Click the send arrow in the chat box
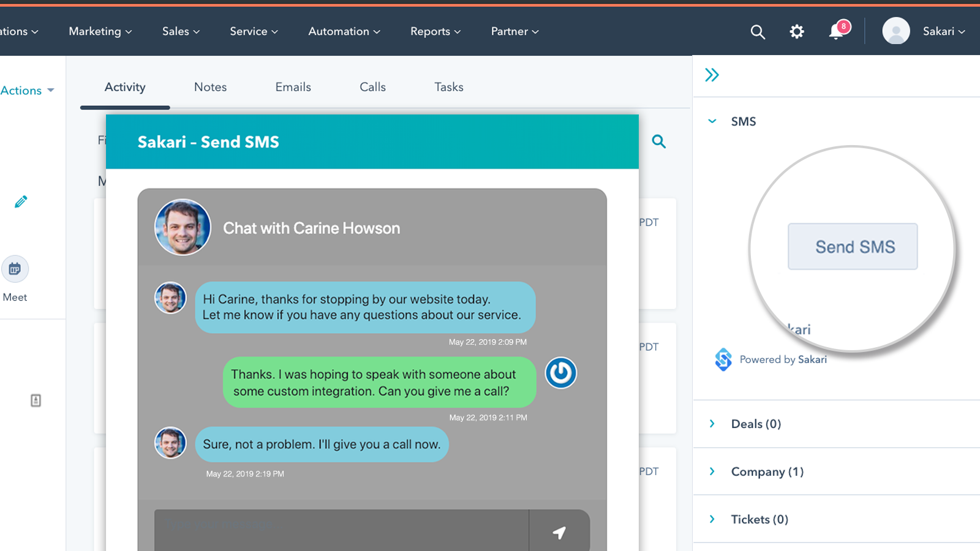The width and height of the screenshot is (980, 551). [x=559, y=532]
